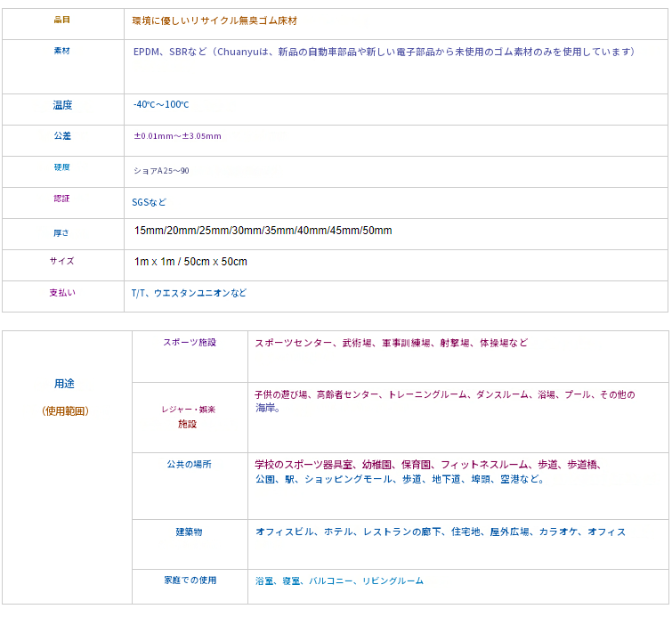
Task: Click the スポーツ施設 category cell
Action: click(x=190, y=342)
